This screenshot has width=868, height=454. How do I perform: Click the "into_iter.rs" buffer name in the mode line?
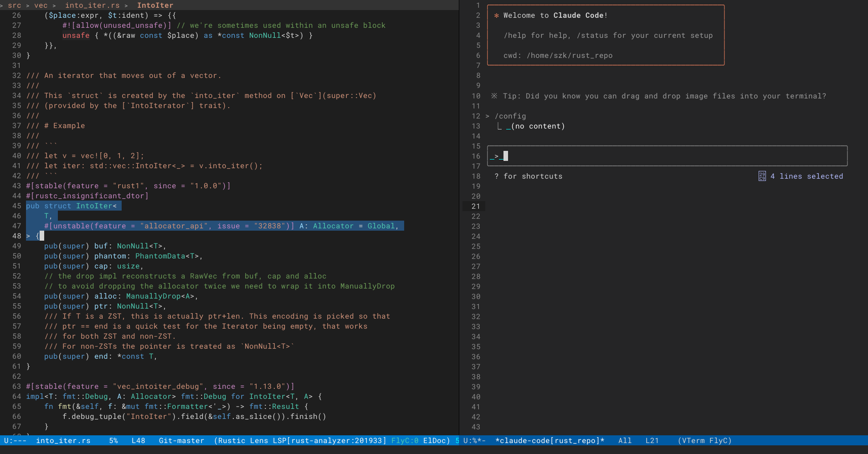[63, 441]
